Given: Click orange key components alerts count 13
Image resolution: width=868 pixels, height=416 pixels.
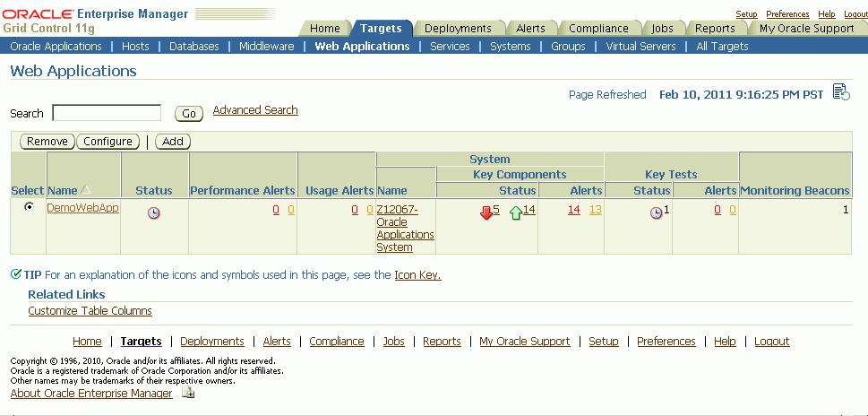Looking at the screenshot, I should click(596, 210).
